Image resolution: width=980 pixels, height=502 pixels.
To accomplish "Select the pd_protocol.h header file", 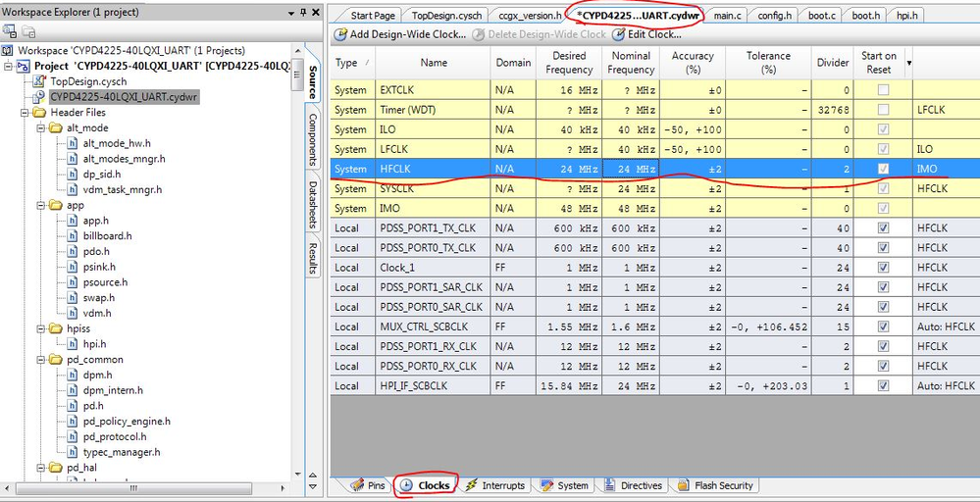I will pos(115,437).
